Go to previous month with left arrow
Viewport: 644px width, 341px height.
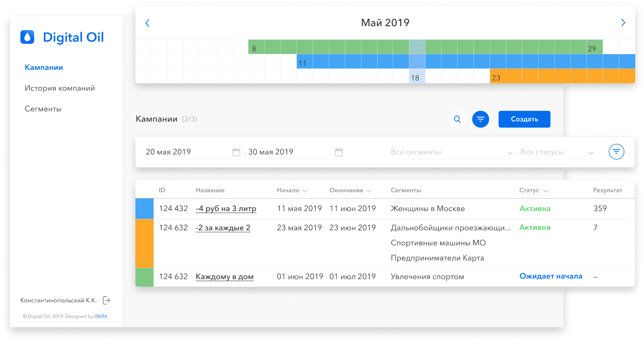click(147, 23)
